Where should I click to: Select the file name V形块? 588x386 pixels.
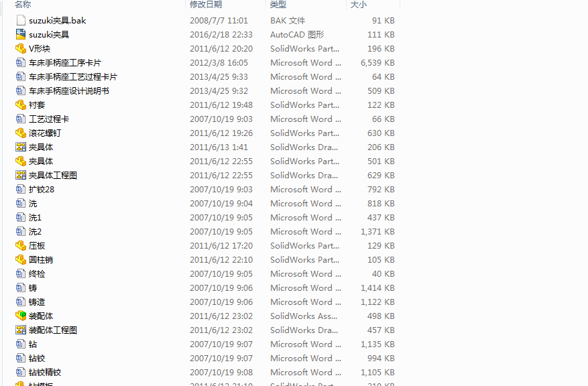tap(40, 49)
